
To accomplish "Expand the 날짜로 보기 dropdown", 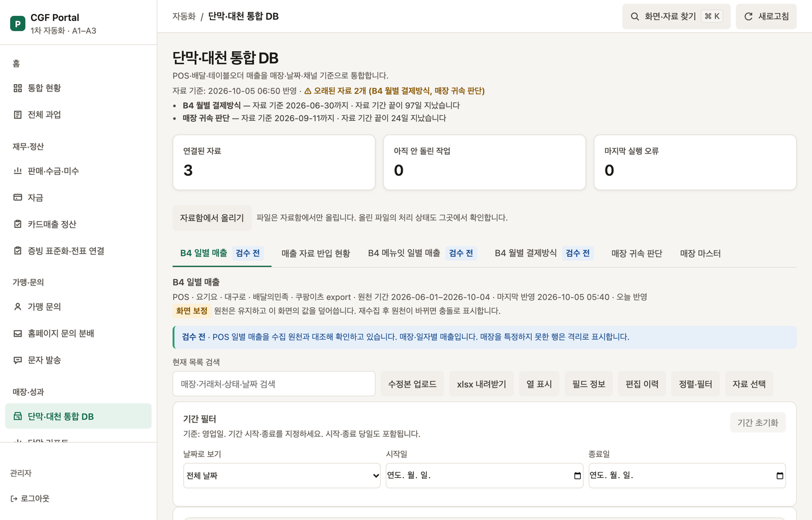I will click(282, 475).
